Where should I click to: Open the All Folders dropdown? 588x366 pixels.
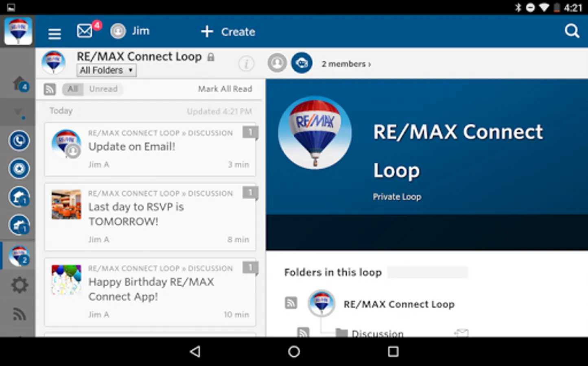point(107,70)
